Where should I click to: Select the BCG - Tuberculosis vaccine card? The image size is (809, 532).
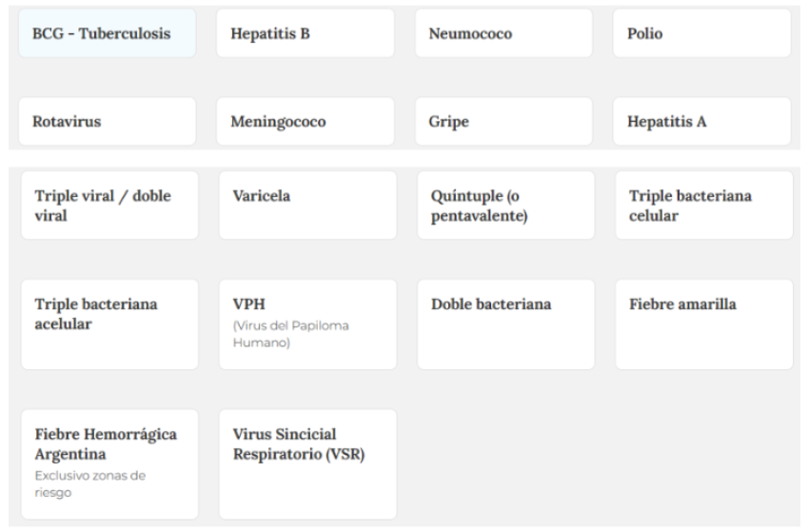pos(108,33)
